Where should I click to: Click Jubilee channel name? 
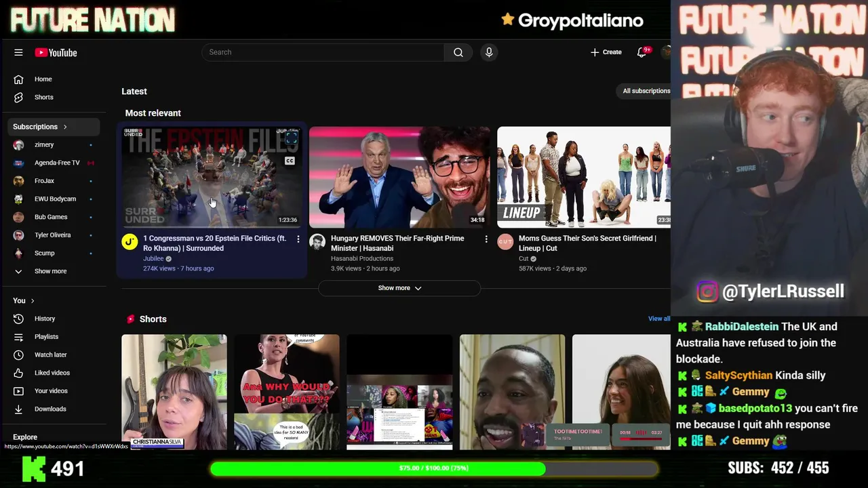click(x=153, y=258)
